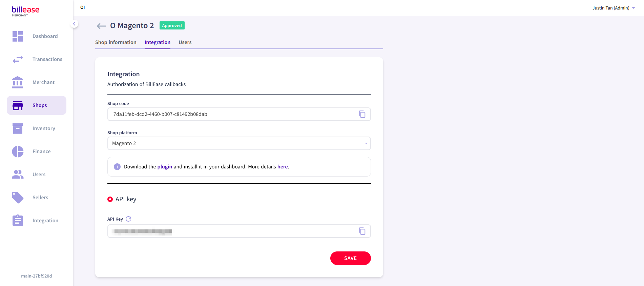Select the API key radio button

pos(110,199)
